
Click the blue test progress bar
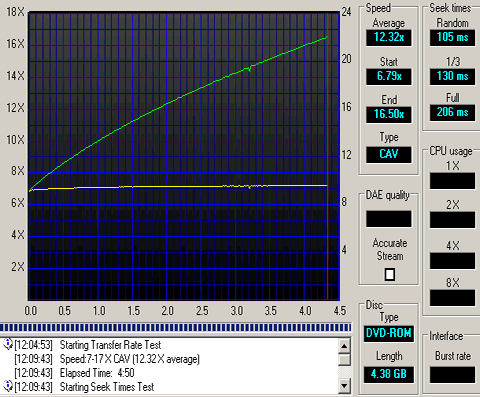tap(176, 327)
